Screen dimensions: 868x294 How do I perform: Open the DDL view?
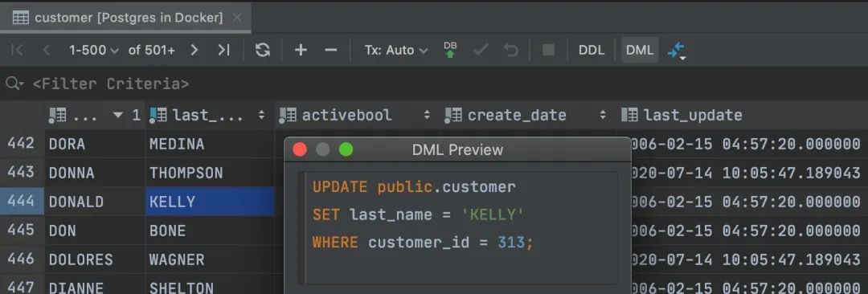(592, 51)
